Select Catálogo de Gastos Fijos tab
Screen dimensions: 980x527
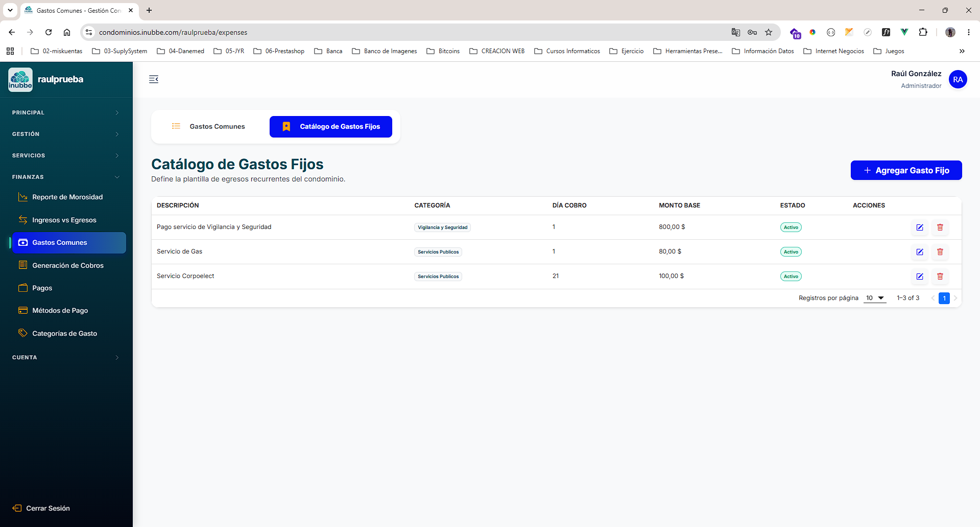tap(331, 127)
